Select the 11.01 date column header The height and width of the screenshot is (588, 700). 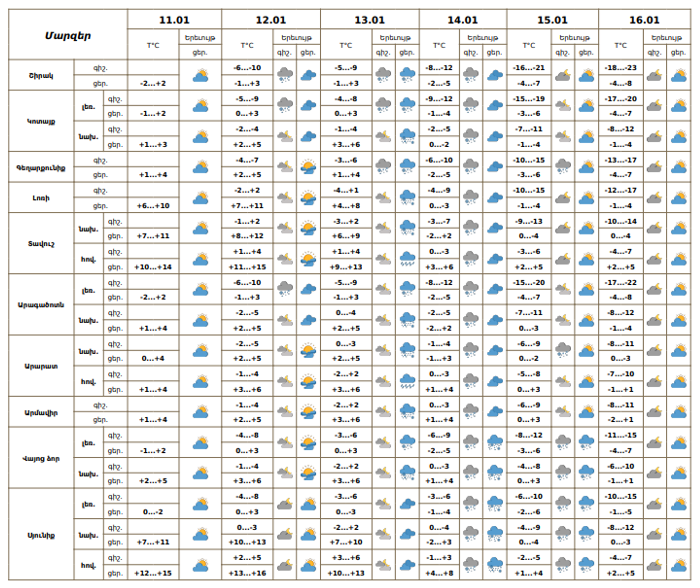pyautogui.click(x=174, y=20)
